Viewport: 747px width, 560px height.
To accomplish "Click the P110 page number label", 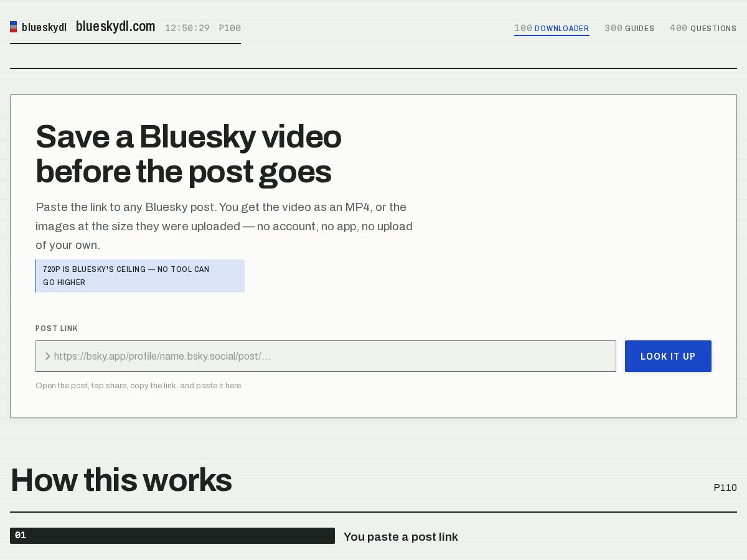I will pos(725,488).
